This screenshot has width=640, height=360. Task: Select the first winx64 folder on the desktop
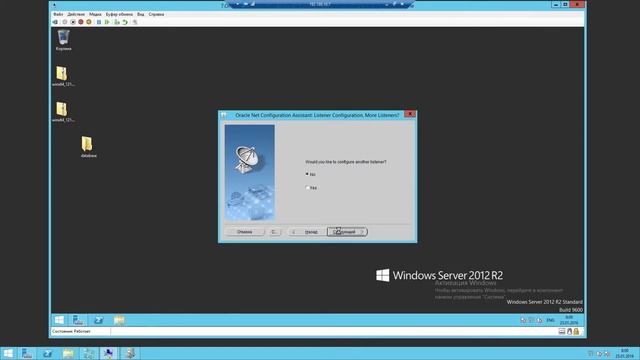pos(63,76)
